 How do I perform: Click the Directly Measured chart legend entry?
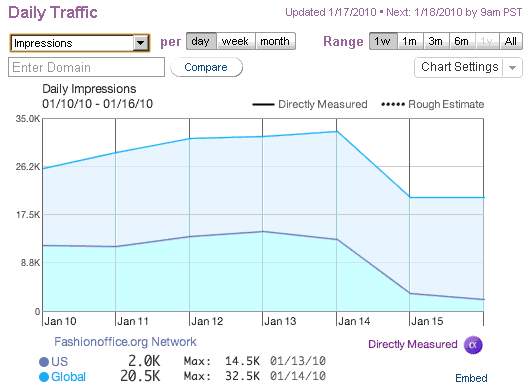point(310,104)
